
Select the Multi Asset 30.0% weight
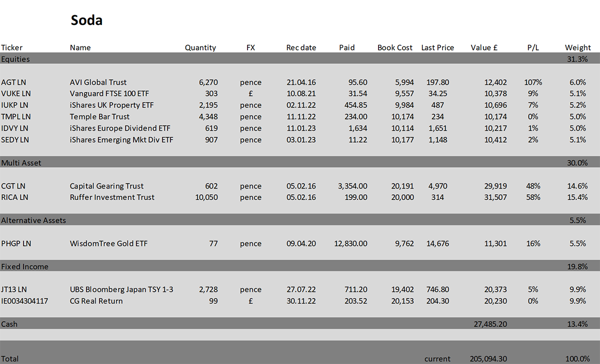coord(578,163)
